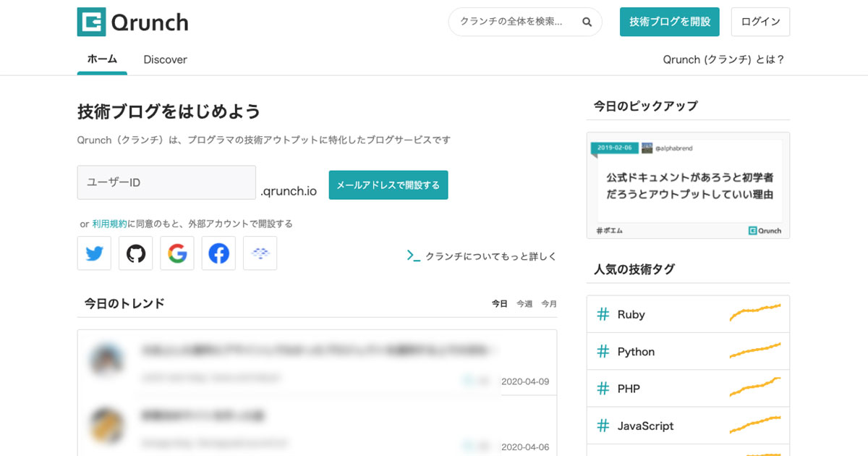Click the Qrunch logo

[x=132, y=22]
